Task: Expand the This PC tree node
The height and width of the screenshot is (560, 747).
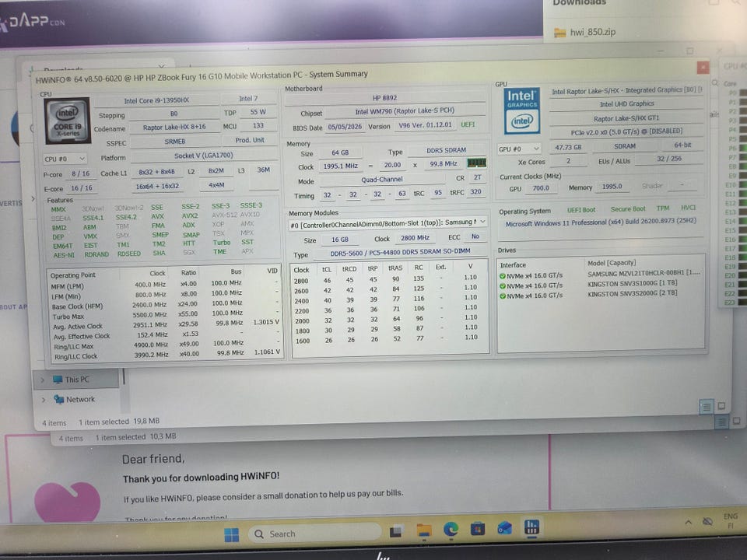Action: click(x=42, y=380)
